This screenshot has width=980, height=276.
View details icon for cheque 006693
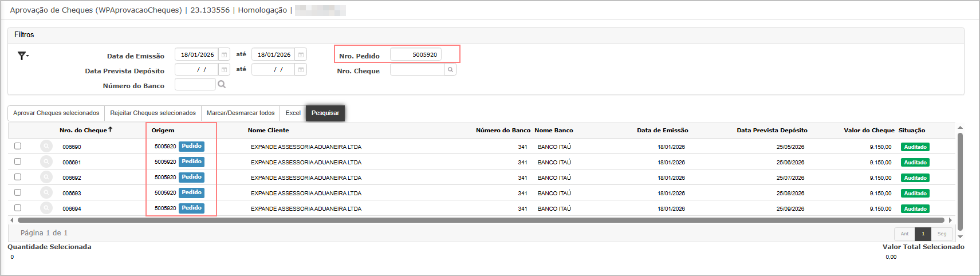(x=46, y=193)
